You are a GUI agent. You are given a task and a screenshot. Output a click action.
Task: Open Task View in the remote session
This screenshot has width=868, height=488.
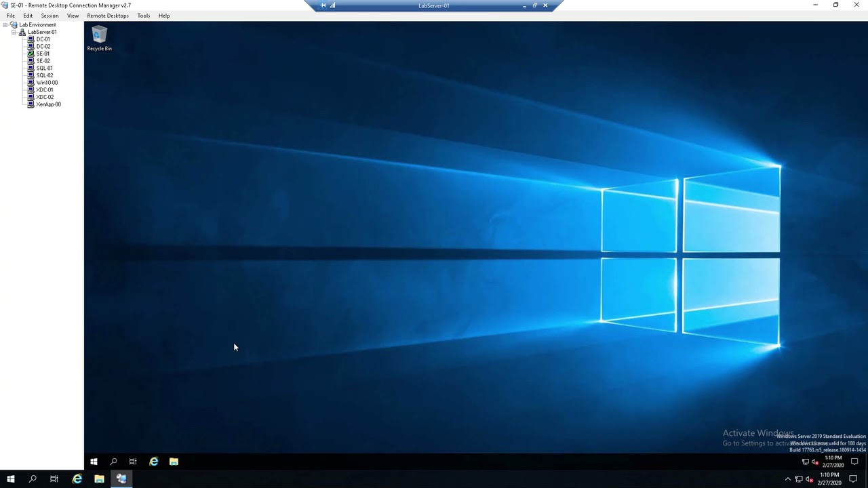pos(133,462)
